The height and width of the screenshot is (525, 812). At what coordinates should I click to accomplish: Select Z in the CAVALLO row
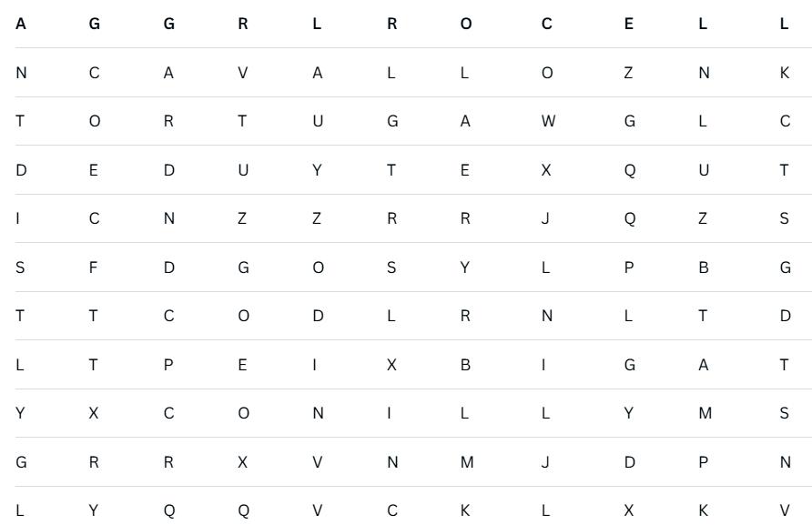(x=628, y=74)
